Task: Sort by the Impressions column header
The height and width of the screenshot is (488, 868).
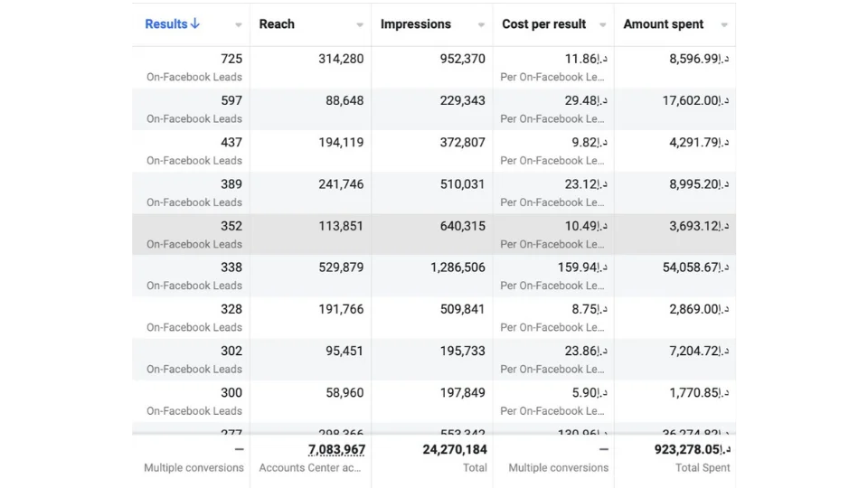Action: pyautogui.click(x=416, y=24)
